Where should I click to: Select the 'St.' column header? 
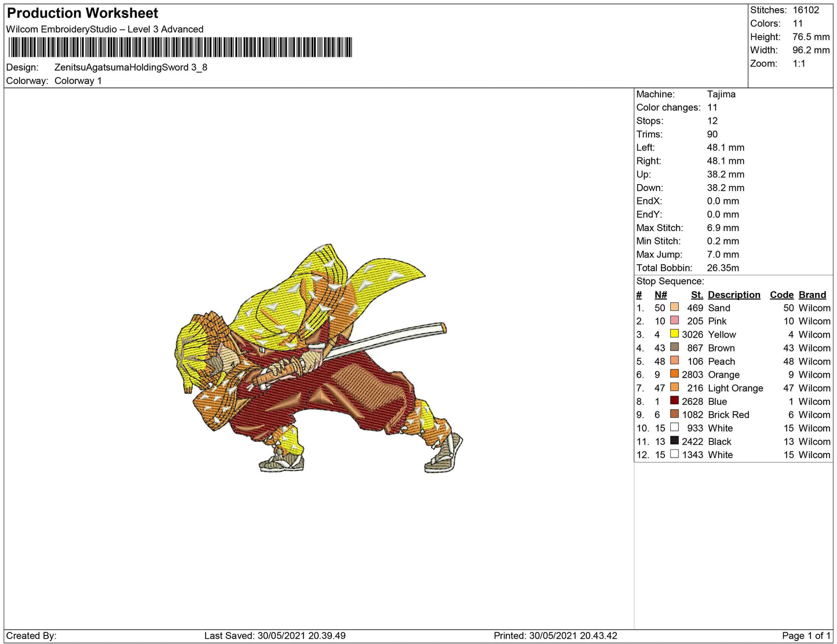coord(697,295)
